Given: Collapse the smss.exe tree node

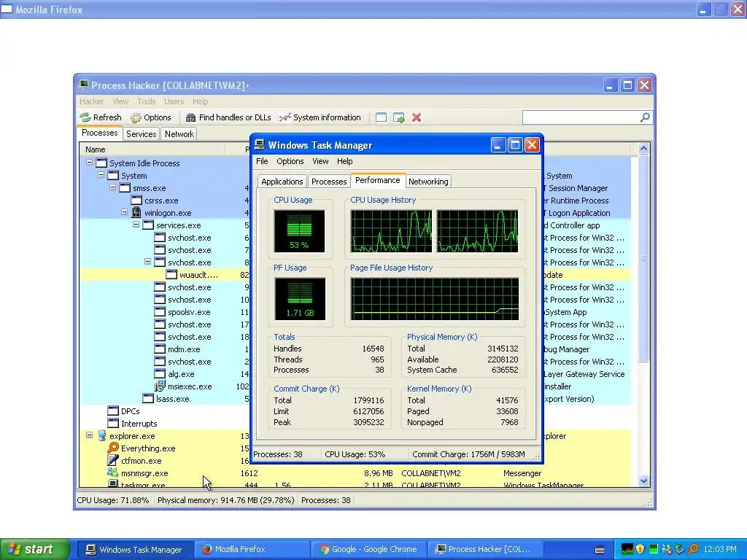Looking at the screenshot, I should click(112, 187).
